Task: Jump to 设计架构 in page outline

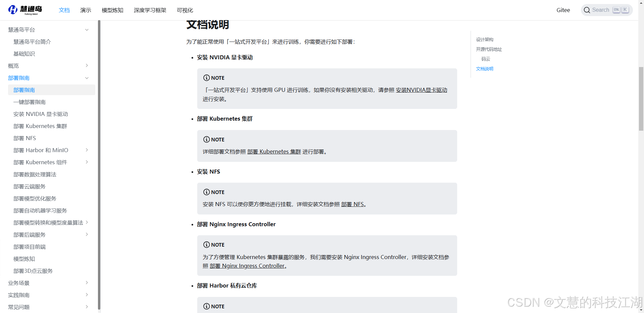Action: point(484,40)
